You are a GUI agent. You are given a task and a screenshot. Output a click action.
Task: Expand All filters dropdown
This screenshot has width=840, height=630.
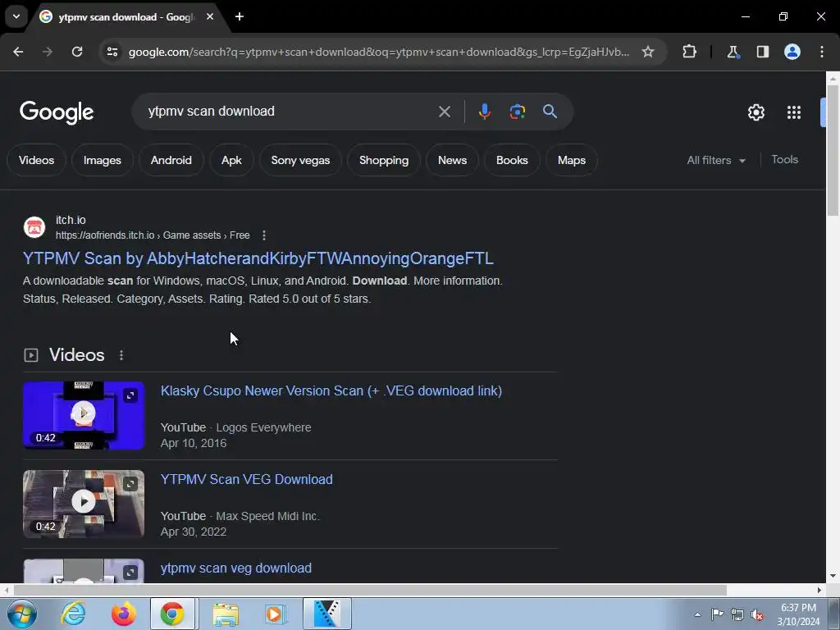[x=715, y=160]
